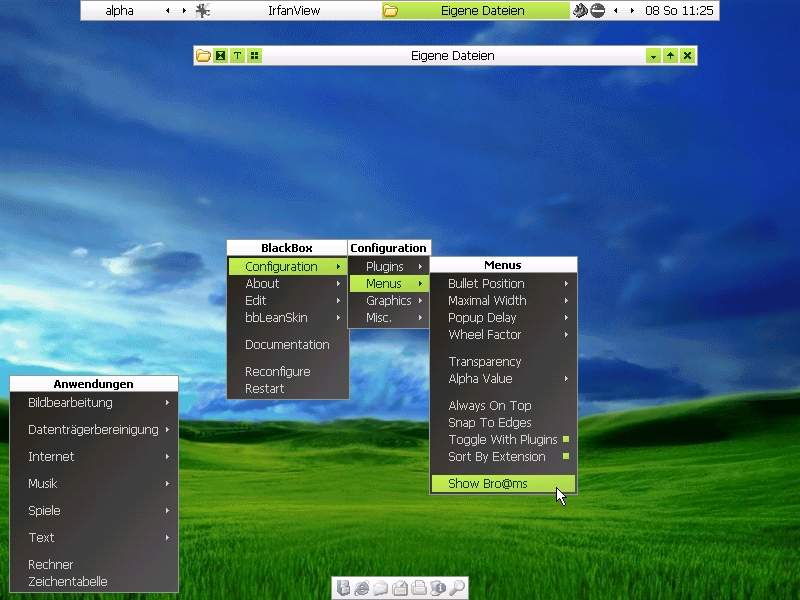Launch Internet Explorer from the bottom dock
Screen dimensions: 800x600
tap(362, 588)
